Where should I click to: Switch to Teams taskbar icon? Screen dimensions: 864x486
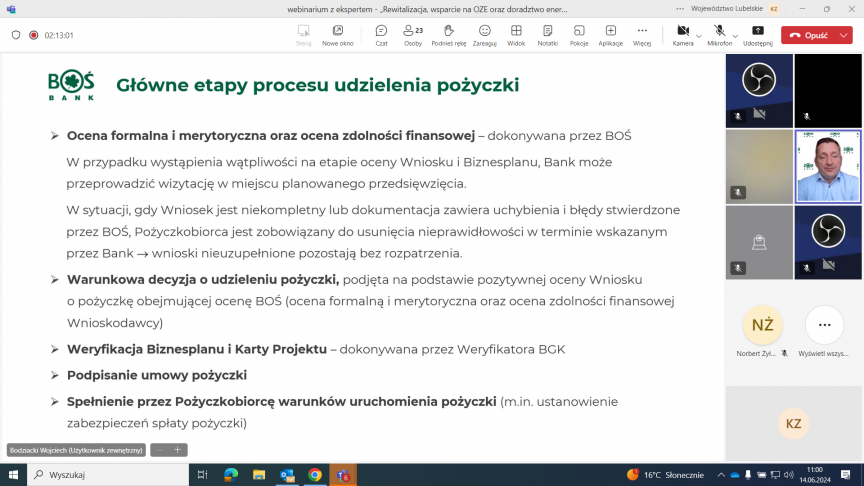tap(343, 474)
